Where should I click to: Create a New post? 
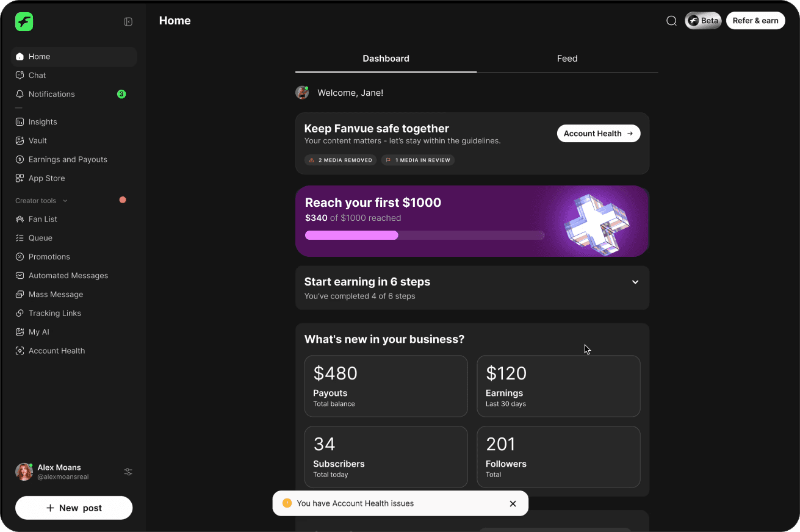click(x=74, y=508)
